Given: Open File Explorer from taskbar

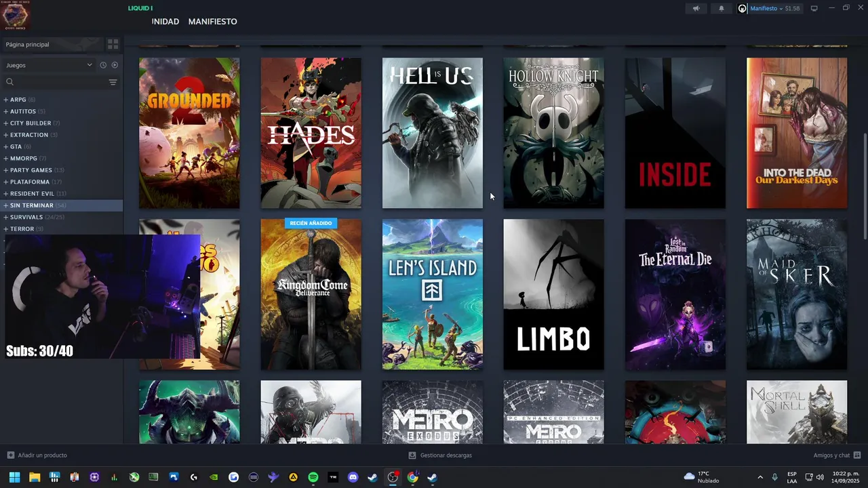Looking at the screenshot, I should 35,477.
